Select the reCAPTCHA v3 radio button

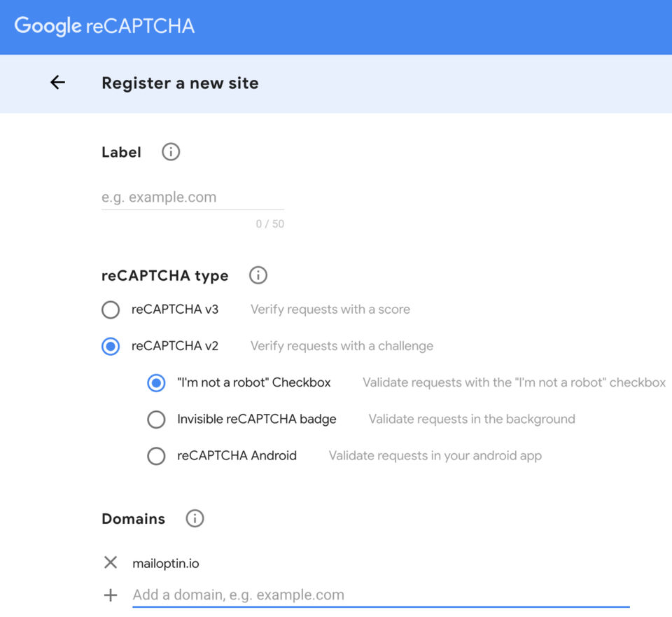[x=111, y=310]
